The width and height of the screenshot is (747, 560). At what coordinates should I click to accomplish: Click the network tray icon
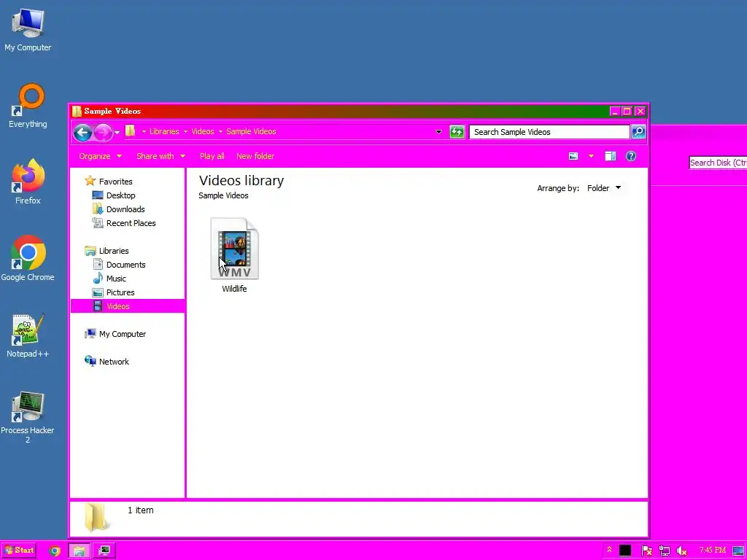tap(665, 551)
